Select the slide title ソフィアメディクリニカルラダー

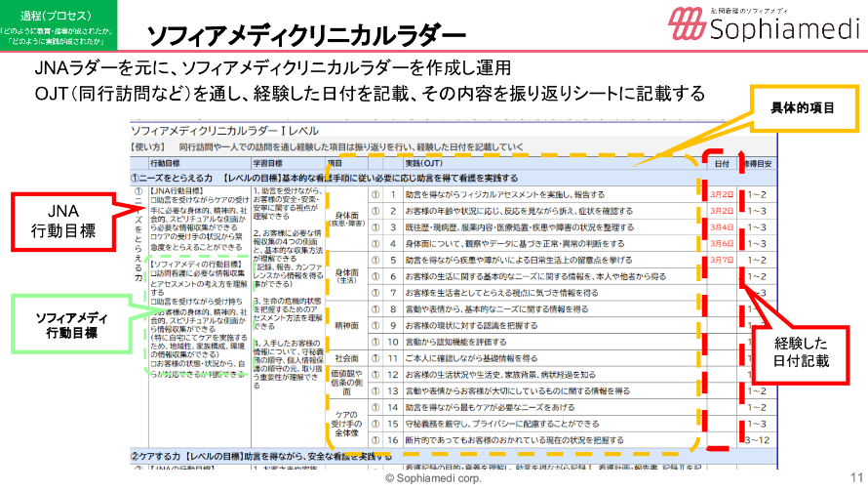click(306, 36)
